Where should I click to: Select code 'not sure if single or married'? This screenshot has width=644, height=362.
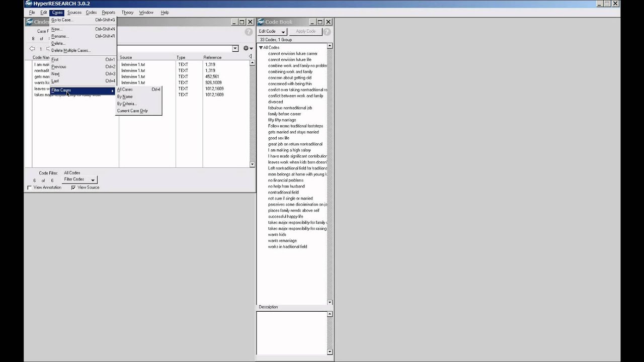coord(290,199)
